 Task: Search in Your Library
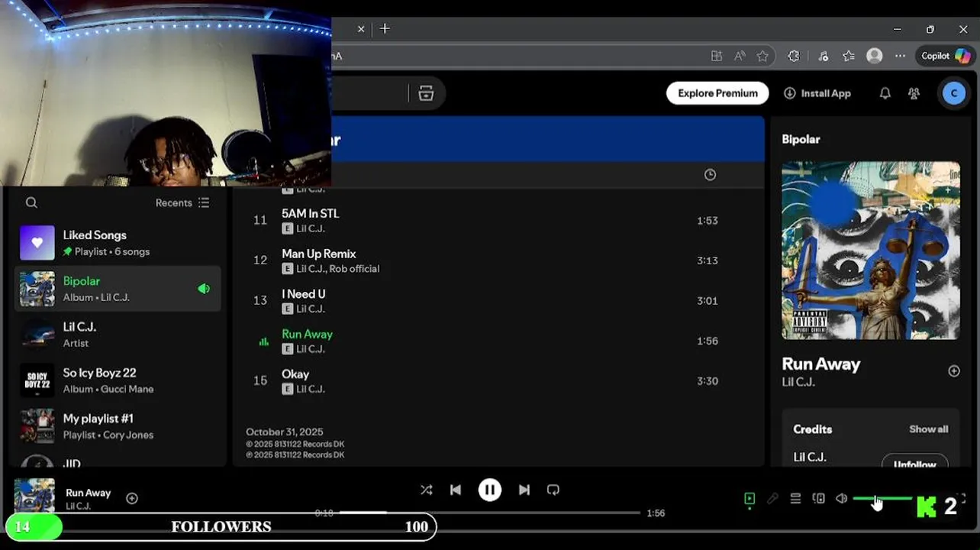tap(31, 202)
